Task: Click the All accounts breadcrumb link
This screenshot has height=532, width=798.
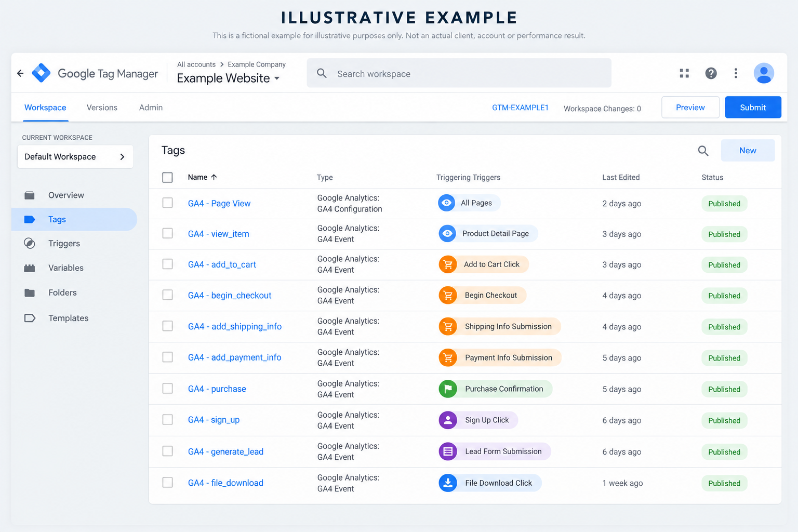Action: pos(196,64)
